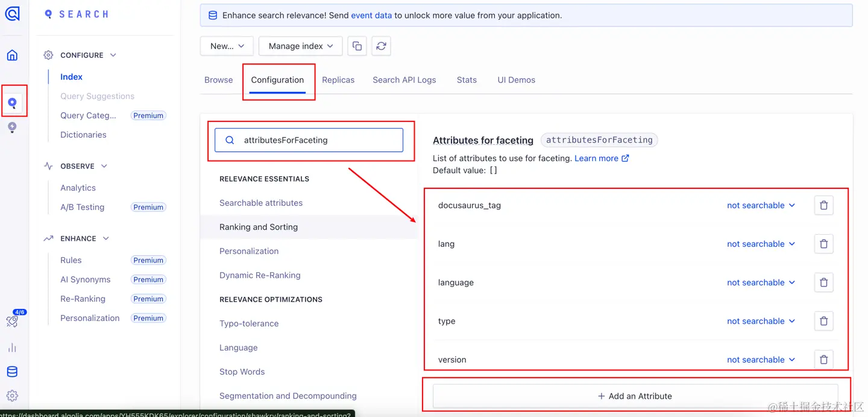Viewport: 868px width, 417px height.
Task: Click the database icon in banner
Action: (213, 15)
